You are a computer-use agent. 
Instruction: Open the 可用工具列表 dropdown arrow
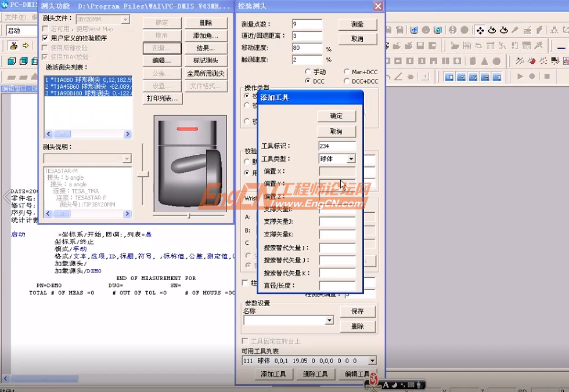click(372, 361)
